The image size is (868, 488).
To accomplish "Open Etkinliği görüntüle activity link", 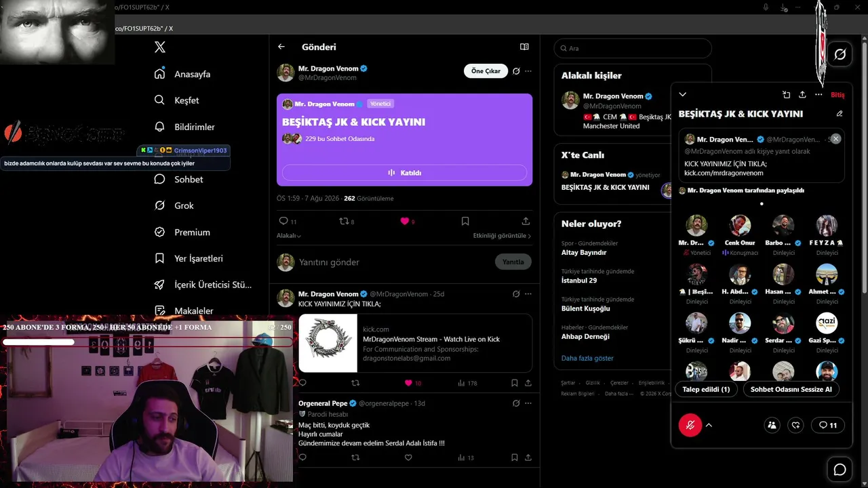I will (502, 236).
